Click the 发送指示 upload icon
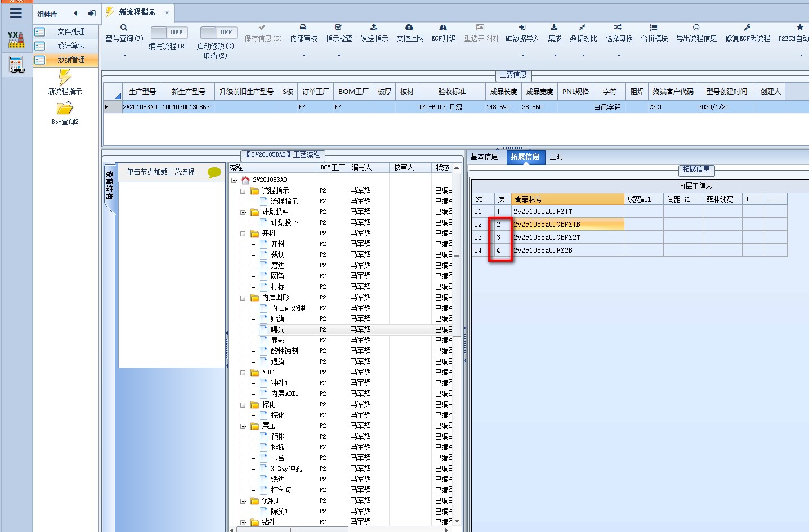This screenshot has width=809, height=532. point(374,27)
